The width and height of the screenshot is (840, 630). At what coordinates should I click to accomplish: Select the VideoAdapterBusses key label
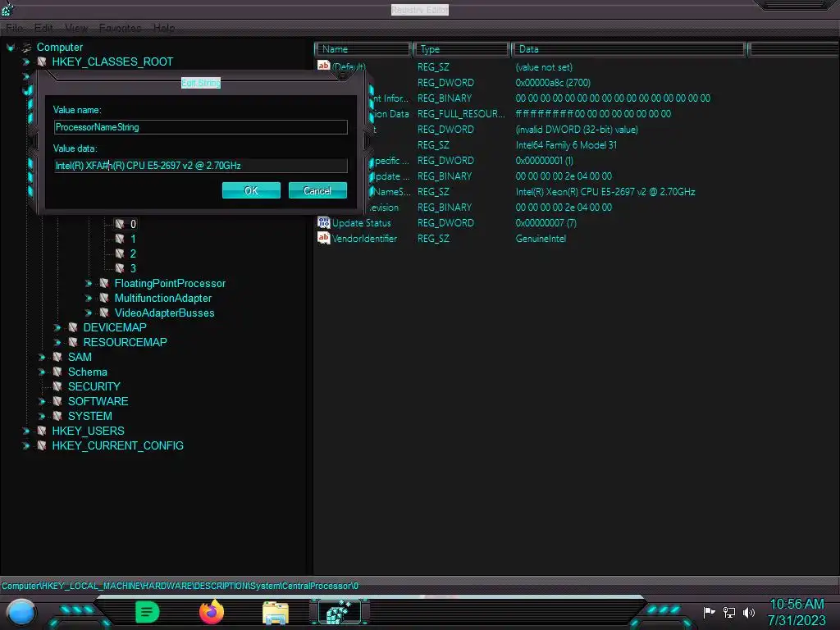click(x=164, y=313)
